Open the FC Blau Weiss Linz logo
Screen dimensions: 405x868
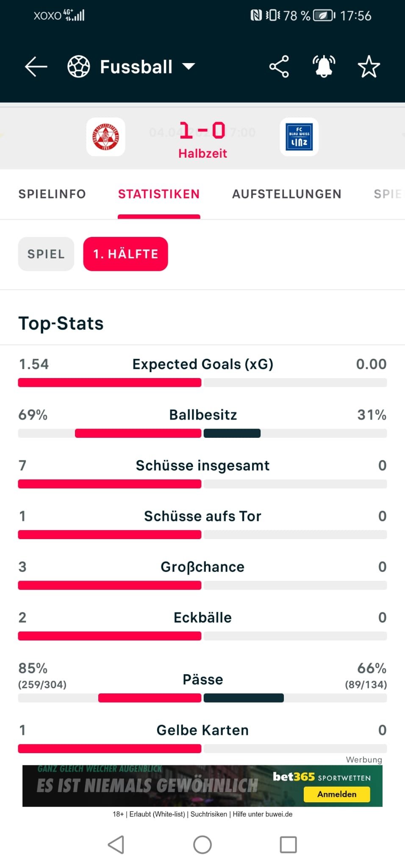[x=299, y=137]
